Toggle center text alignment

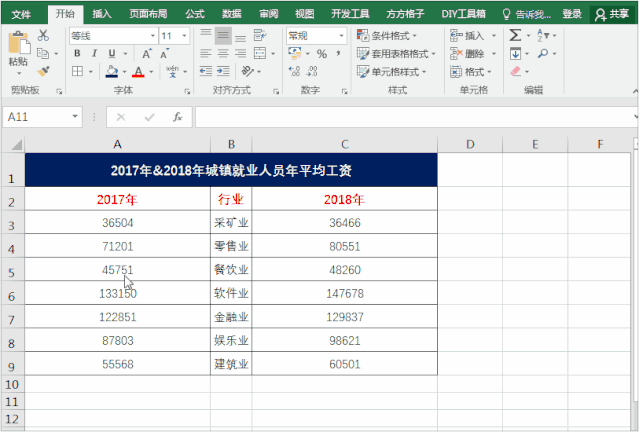point(223,53)
